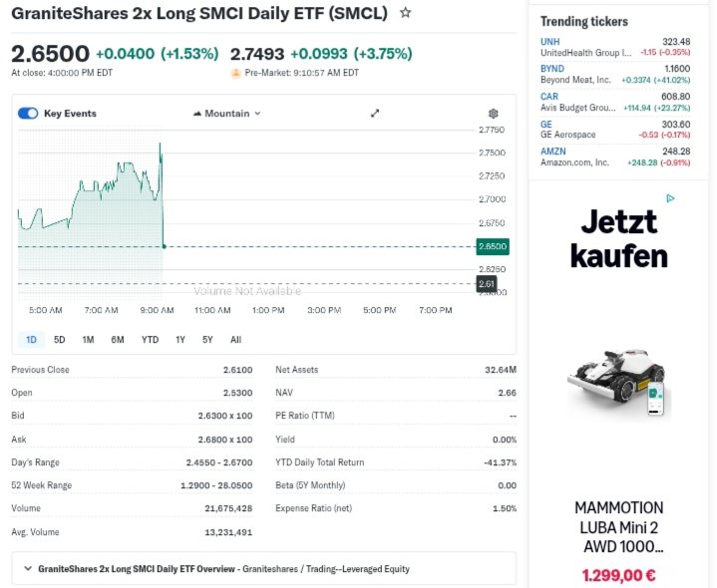Select the All time range
The height and width of the screenshot is (588, 717).
235,340
